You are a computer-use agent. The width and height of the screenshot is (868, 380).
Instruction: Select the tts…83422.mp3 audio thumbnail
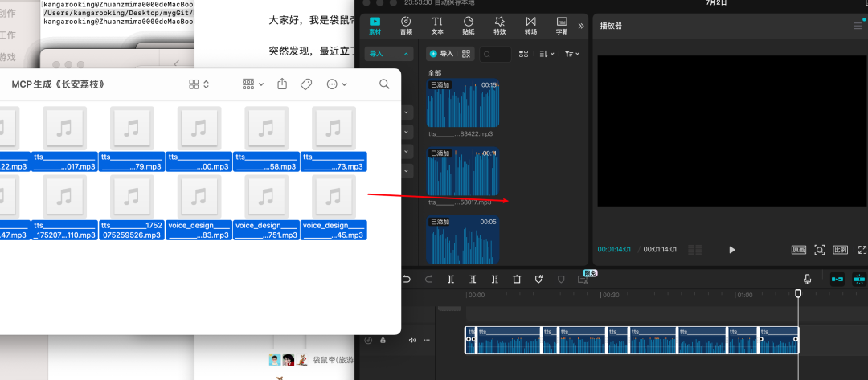tap(463, 104)
